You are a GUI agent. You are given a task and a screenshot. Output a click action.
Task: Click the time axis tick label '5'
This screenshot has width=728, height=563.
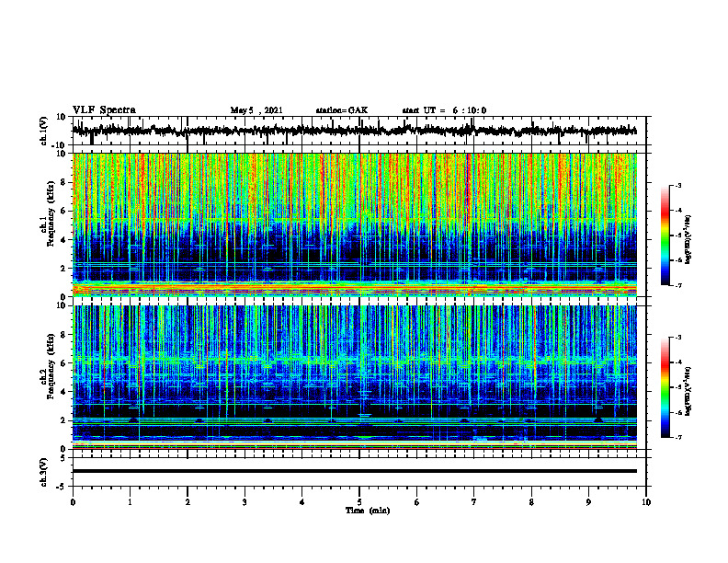tap(359, 502)
